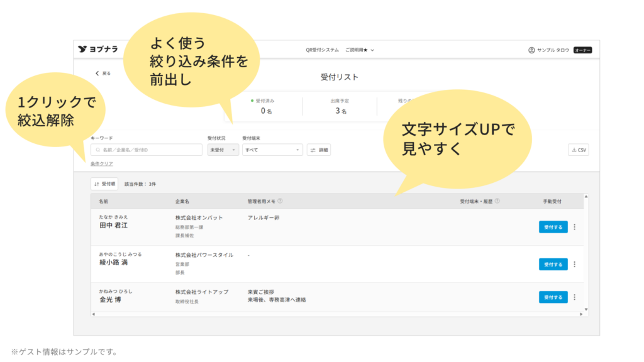Select the name 綾小路 満
The width and height of the screenshot is (644, 362).
(x=113, y=263)
